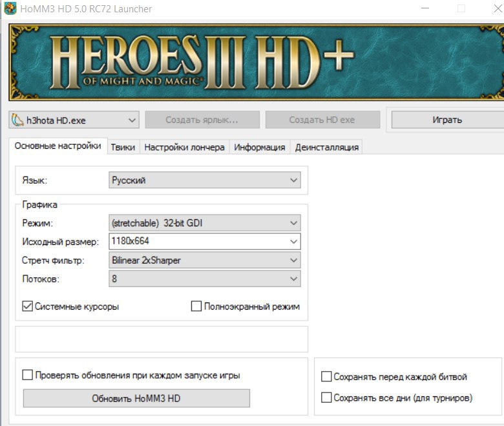Click the Язык: label
Viewport: 504px width, 426px height.
[x=35, y=180]
